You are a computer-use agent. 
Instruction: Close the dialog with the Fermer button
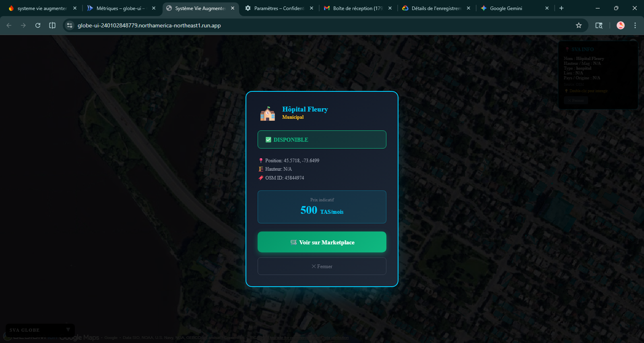[322, 267]
